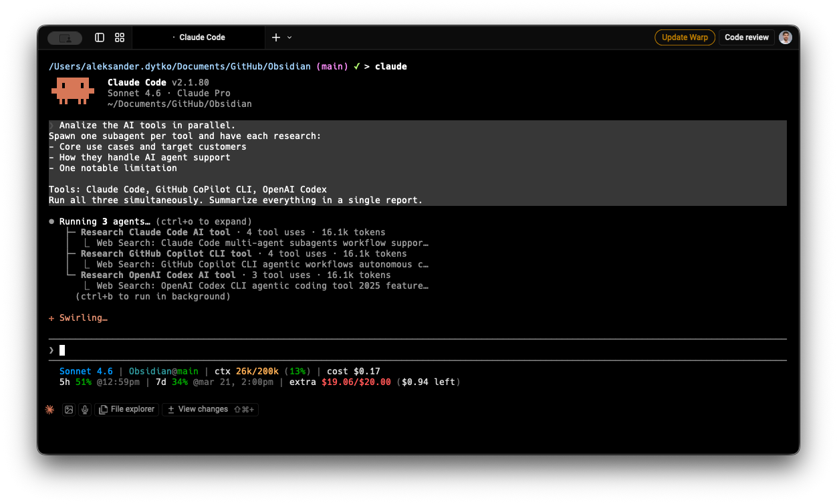Click the directory path in shell prompt
The height and width of the screenshot is (504, 837).
(180, 66)
